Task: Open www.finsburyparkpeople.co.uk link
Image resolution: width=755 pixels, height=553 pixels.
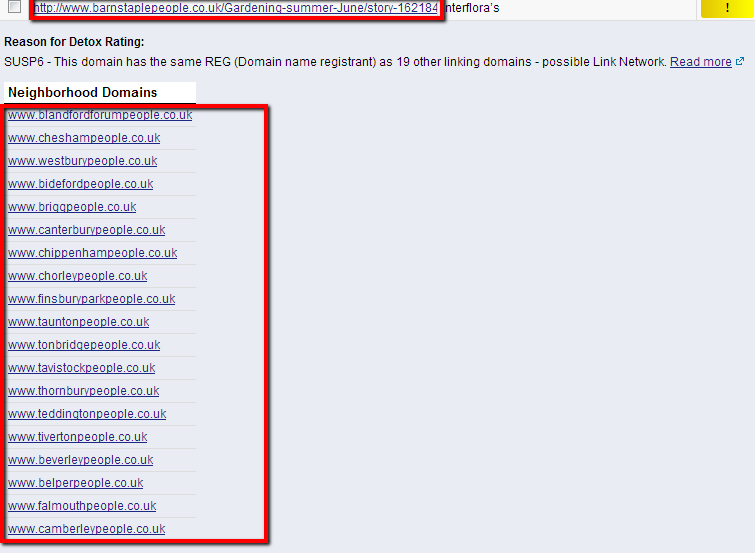Action: pos(91,299)
